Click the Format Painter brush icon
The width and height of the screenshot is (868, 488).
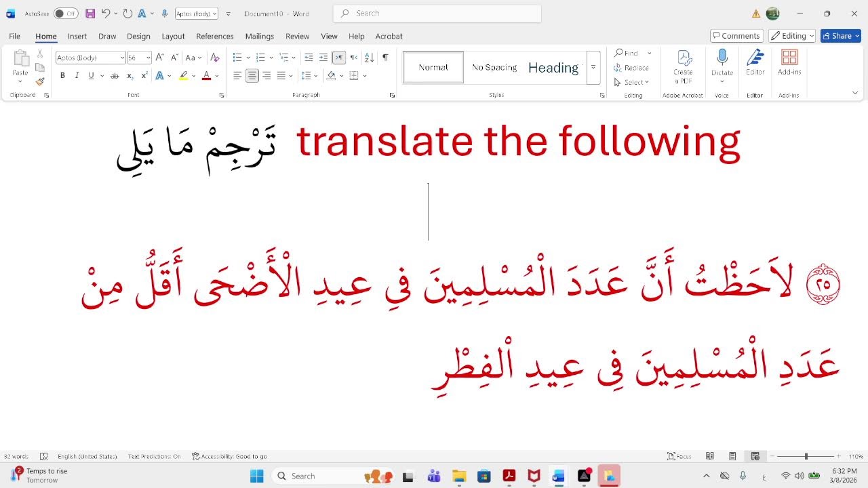point(40,82)
